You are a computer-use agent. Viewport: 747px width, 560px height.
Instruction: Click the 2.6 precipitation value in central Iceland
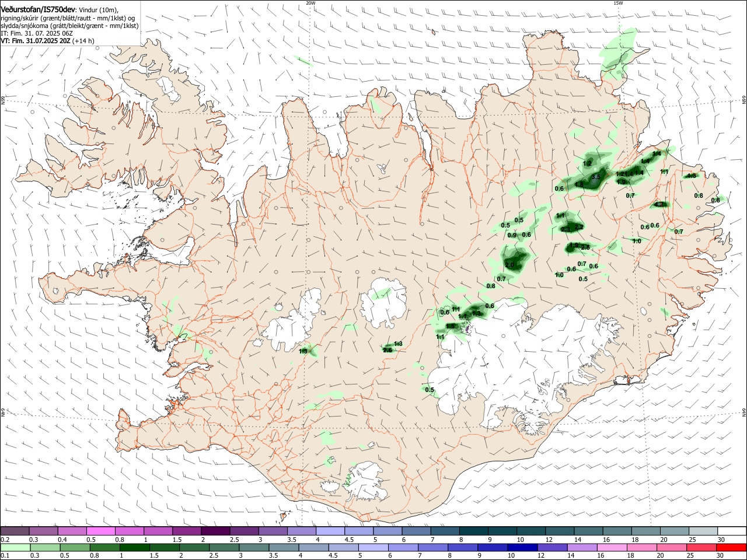pyautogui.click(x=387, y=350)
